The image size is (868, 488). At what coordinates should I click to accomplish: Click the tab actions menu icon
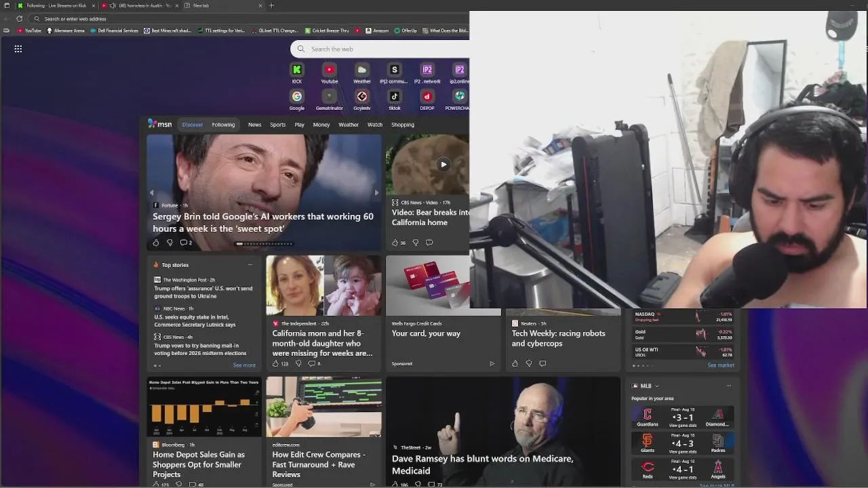(7, 5)
